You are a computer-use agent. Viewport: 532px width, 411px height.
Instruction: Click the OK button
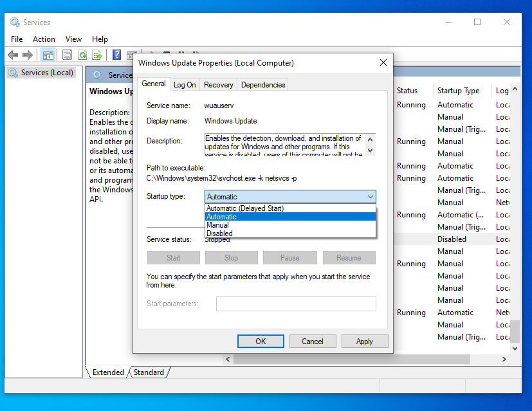pos(261,342)
